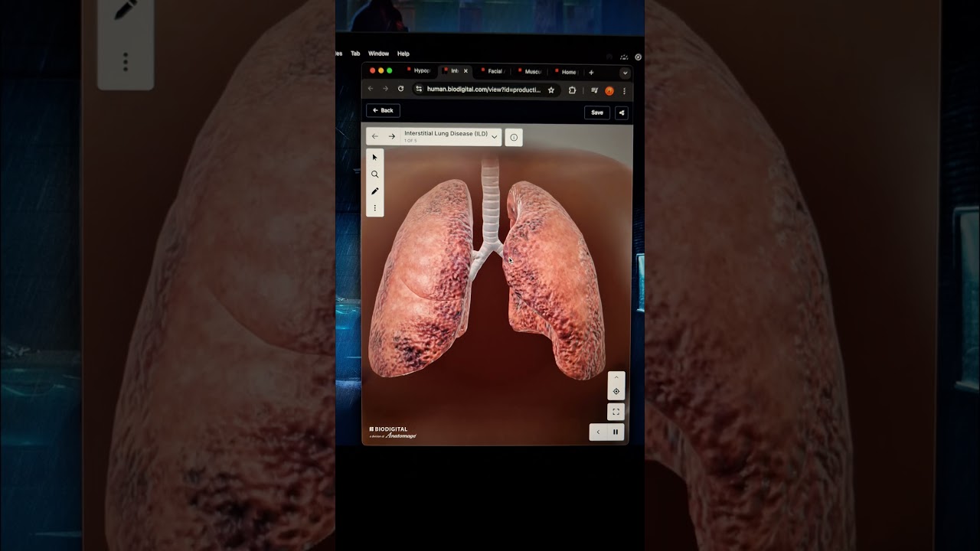Screen dimensions: 980x551
Task: Open the Window menu in menu bar
Action: click(378, 54)
